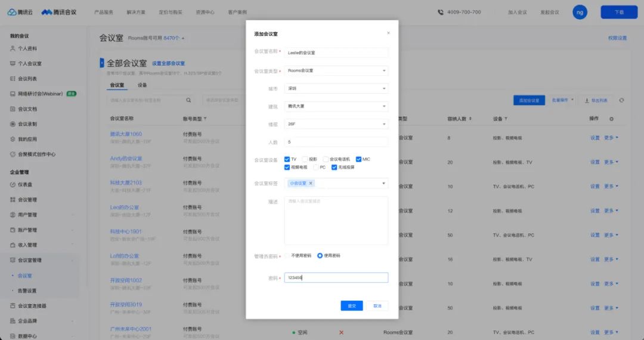The image size is (644, 340).
Task: Open the 资源中心 top menu
Action: [x=205, y=13]
